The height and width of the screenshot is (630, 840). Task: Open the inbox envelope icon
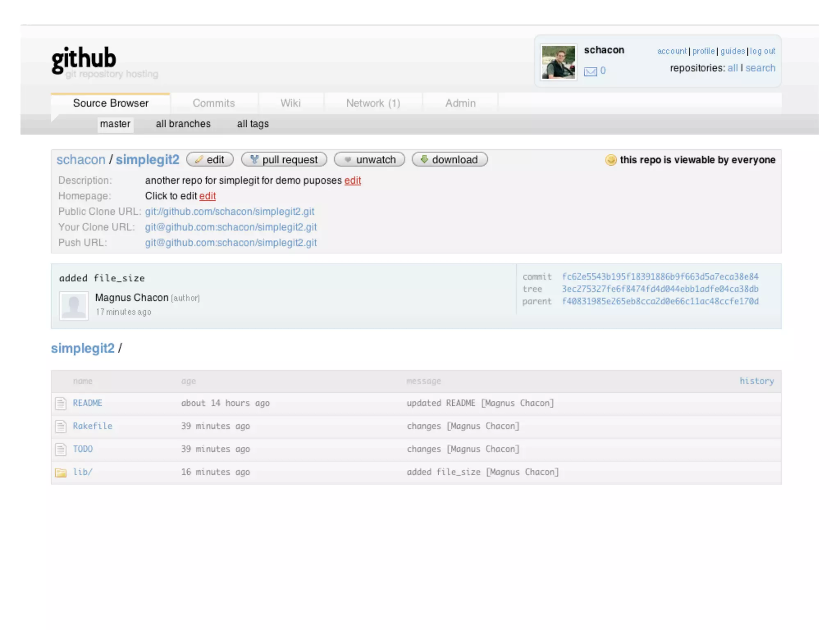click(590, 72)
